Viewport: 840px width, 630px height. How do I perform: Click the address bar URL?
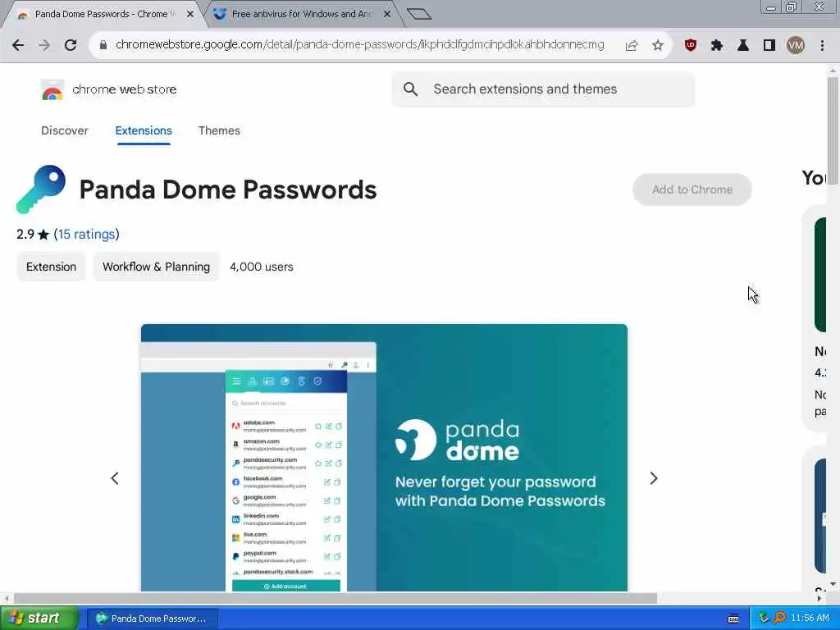point(359,45)
